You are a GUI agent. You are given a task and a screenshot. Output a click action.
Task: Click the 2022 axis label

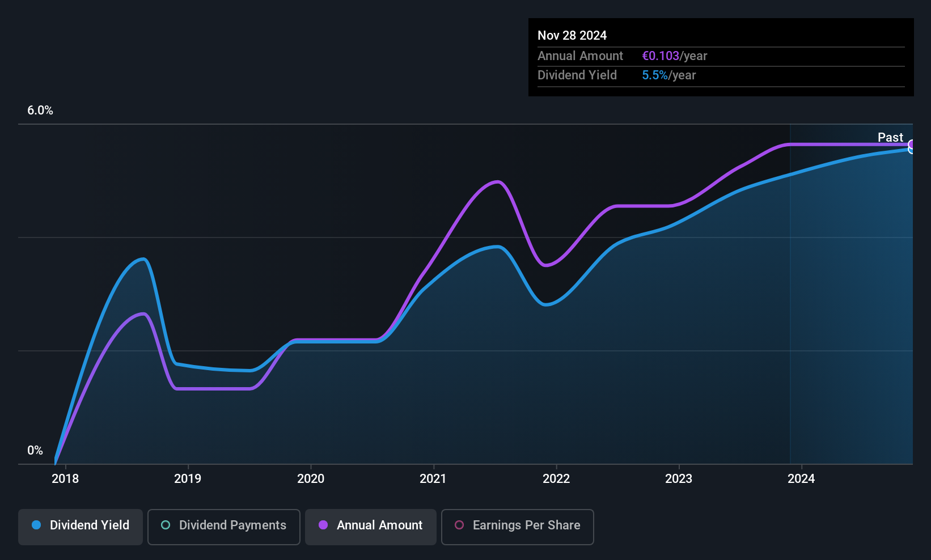click(556, 479)
